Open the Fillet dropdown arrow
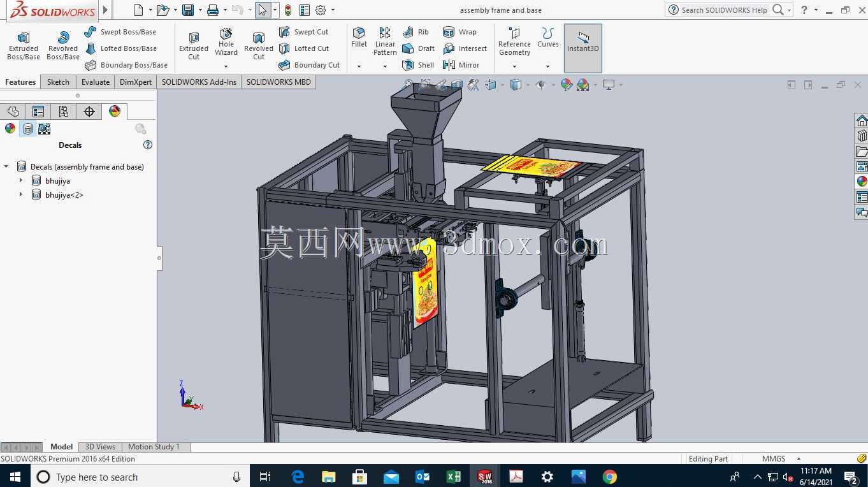868x487 pixels. (x=359, y=66)
